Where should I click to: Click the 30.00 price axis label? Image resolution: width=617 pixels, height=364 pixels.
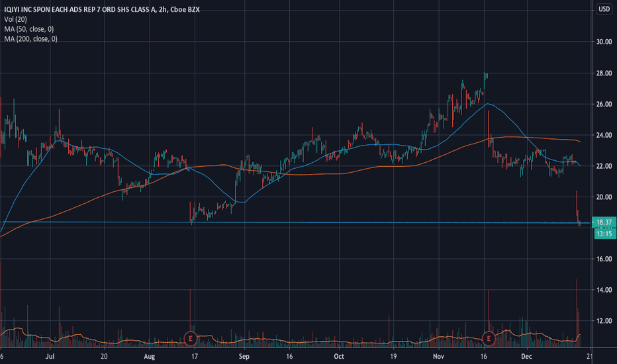604,42
